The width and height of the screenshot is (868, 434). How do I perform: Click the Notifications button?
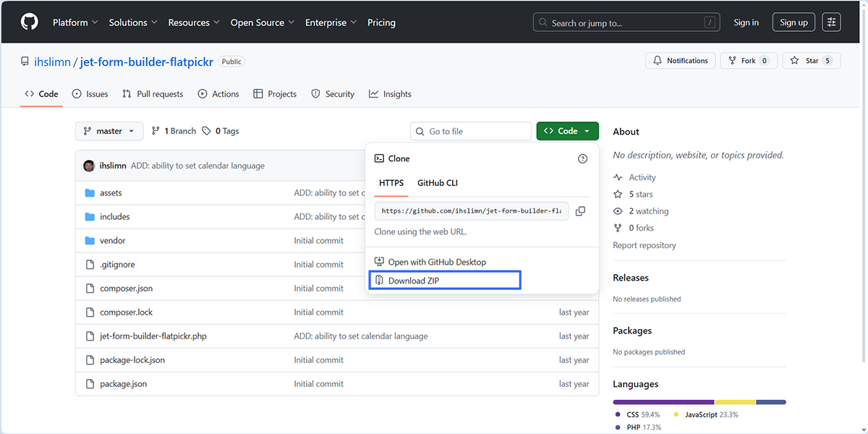pos(681,61)
